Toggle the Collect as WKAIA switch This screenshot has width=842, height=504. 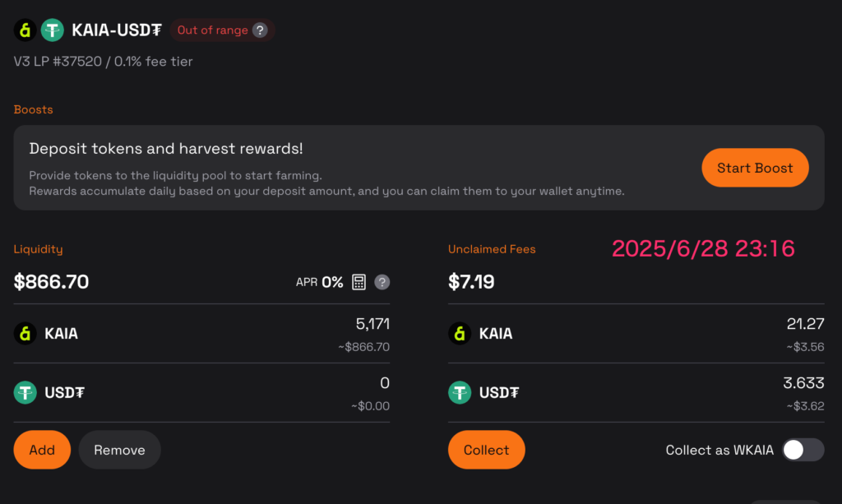tap(803, 450)
